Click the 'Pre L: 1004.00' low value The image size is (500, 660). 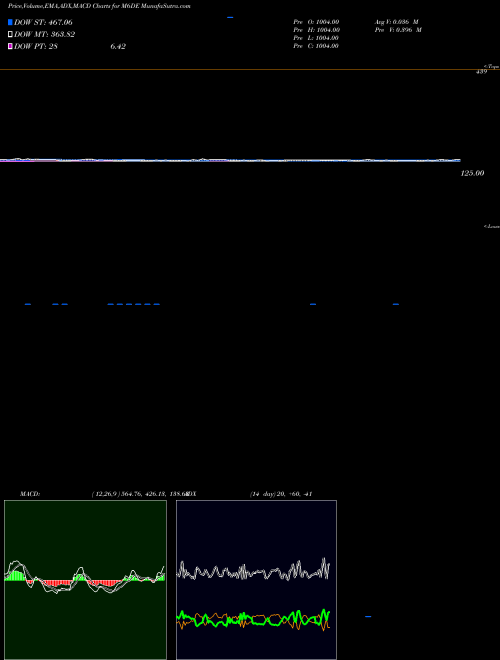(x=316, y=38)
